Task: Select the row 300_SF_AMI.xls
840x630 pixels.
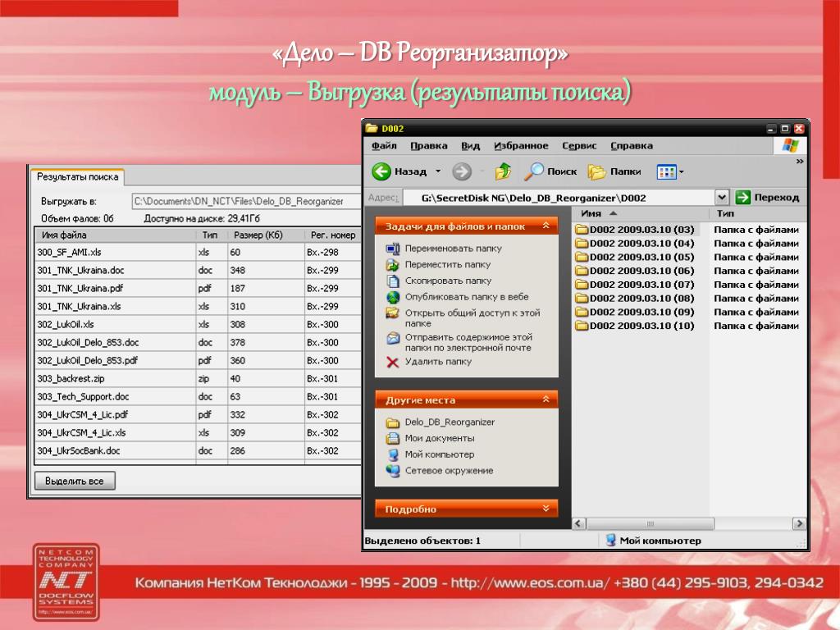Action: point(199,253)
